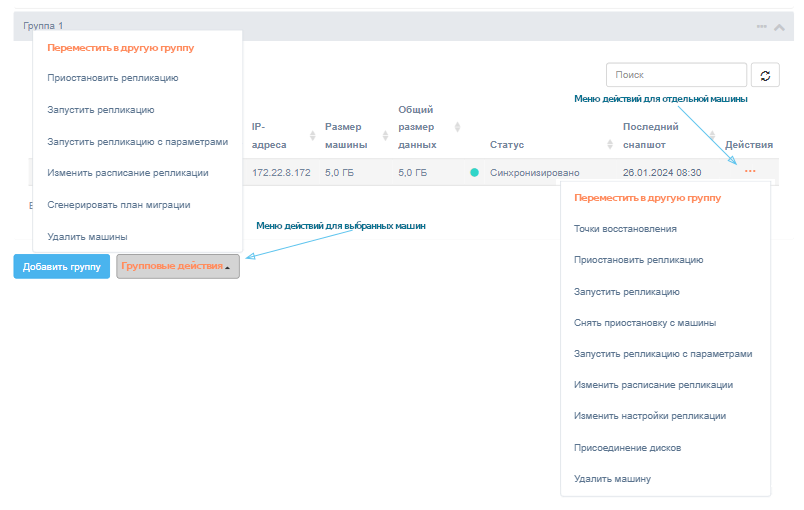Open the Групповые действия dropdown
The image size is (804, 510).
(x=178, y=267)
